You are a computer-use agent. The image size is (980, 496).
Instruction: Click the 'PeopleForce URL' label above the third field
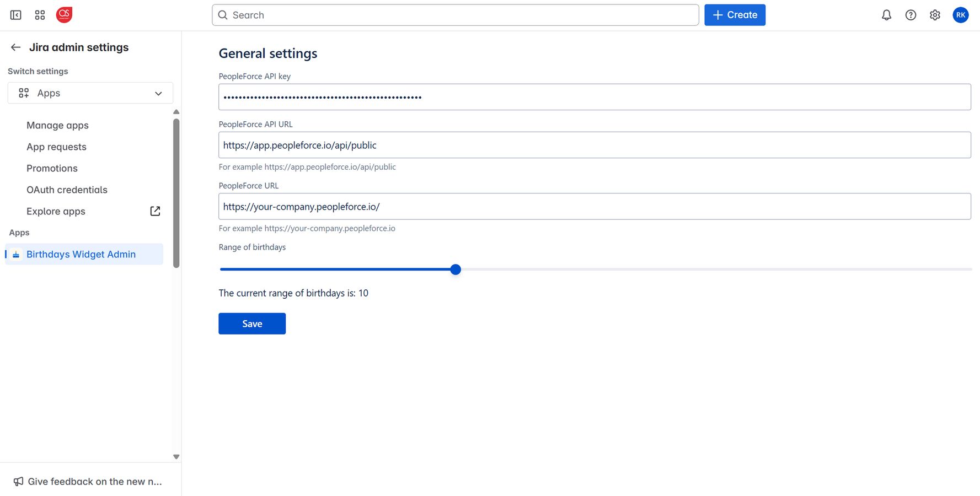point(249,186)
